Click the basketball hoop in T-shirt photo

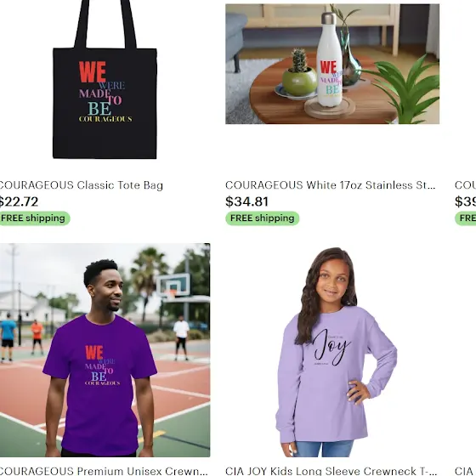[x=173, y=286]
